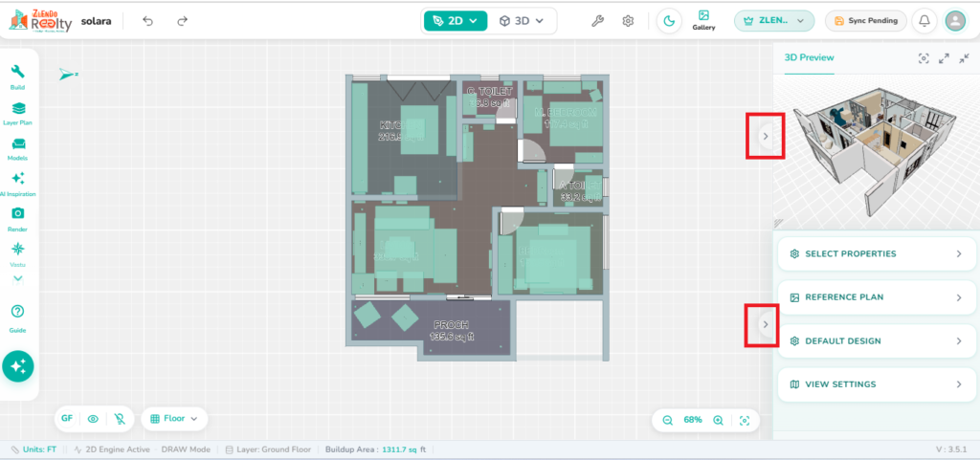980x460 pixels.
Task: Expand DEFAULT DESIGN section
Action: click(877, 341)
